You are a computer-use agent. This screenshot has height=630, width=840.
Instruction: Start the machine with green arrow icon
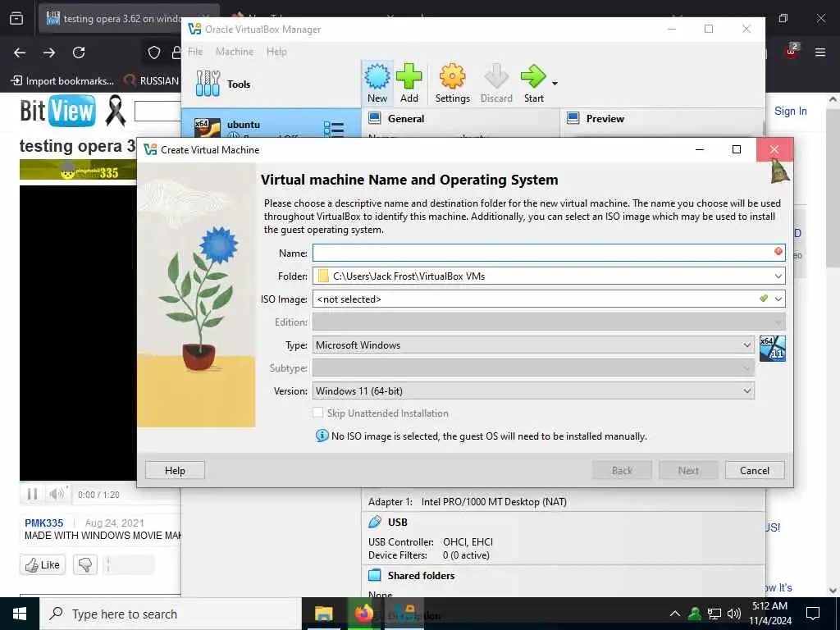tap(533, 76)
